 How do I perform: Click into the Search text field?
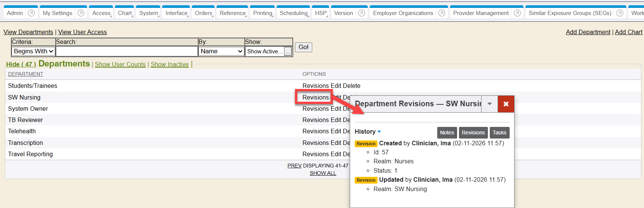[126, 51]
